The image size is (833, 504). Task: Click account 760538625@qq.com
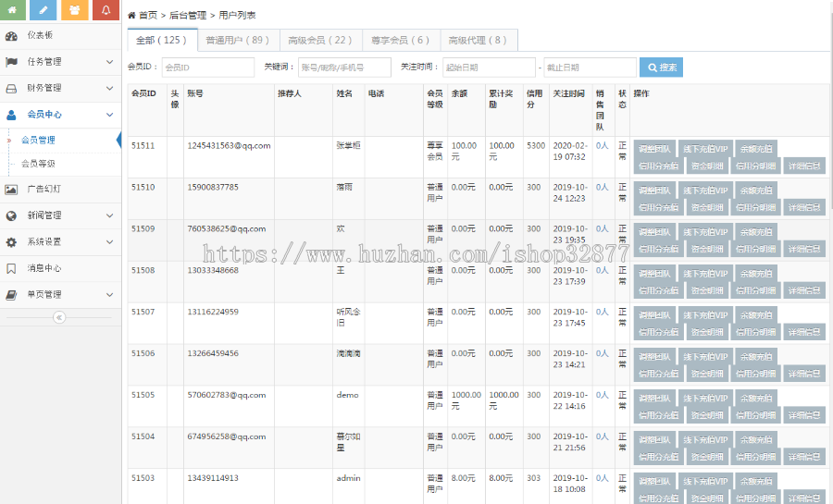[227, 228]
